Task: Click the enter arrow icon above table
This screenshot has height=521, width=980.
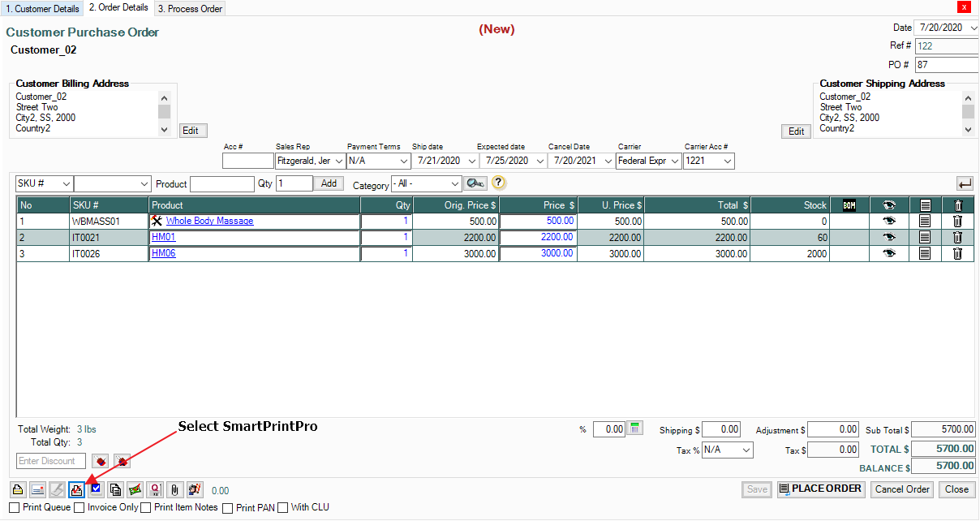Action: (965, 183)
